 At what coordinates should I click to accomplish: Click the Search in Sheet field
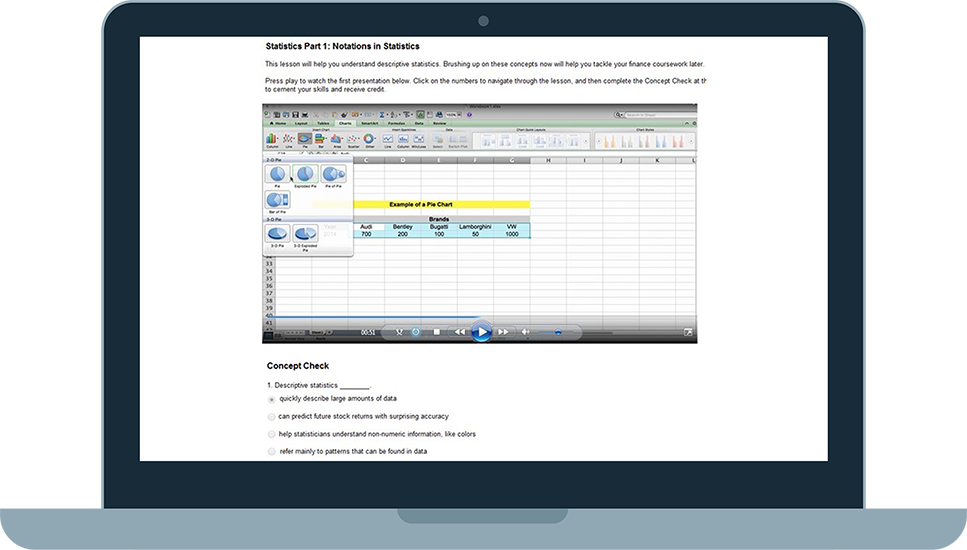(660, 115)
